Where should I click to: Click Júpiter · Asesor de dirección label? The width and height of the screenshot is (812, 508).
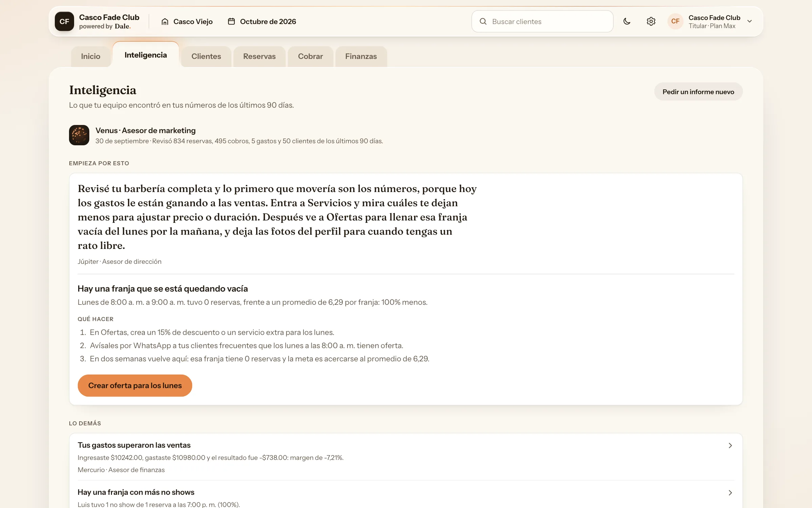click(119, 261)
